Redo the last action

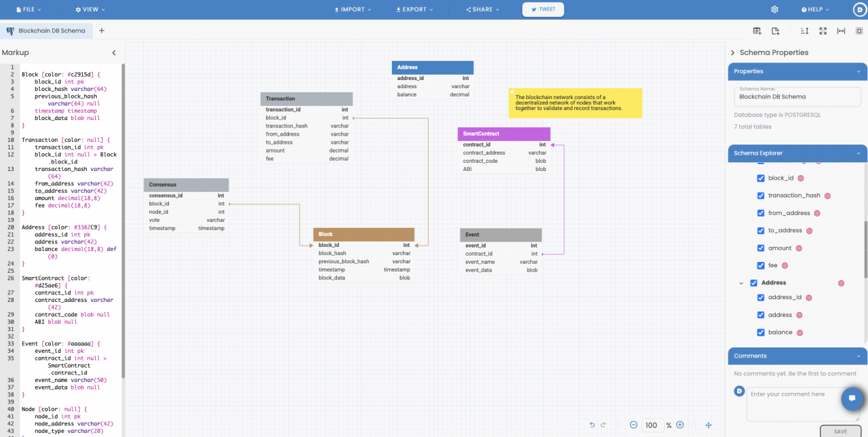tap(602, 425)
